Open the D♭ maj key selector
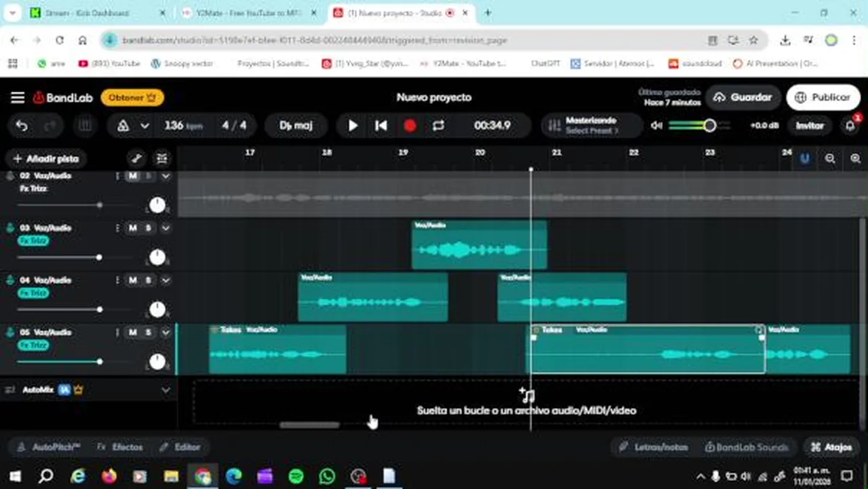This screenshot has width=868, height=489. pos(296,126)
